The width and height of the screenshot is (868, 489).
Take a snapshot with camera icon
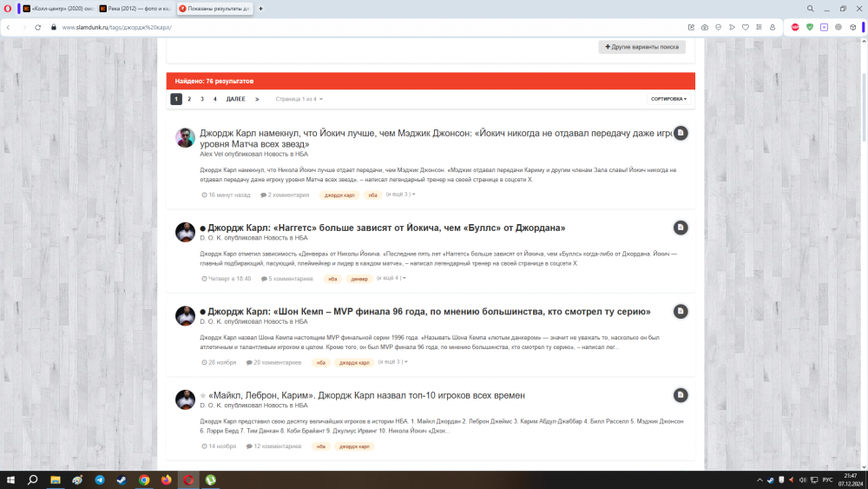[x=705, y=27]
